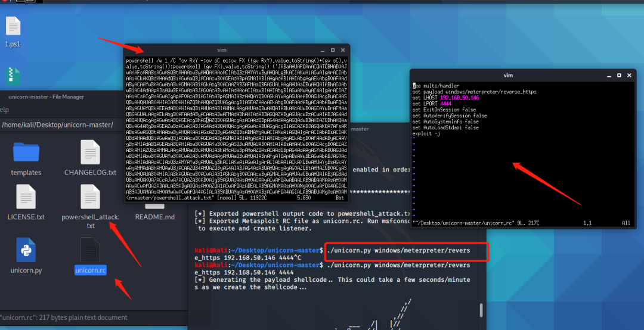This screenshot has width=644, height=330.
Task: Click the 'Exported powershell output code' terminal line
Action: 302,213
